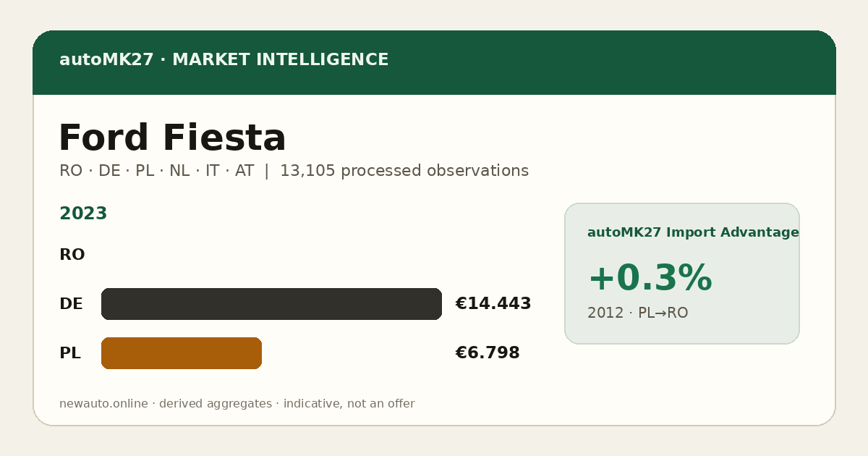Screen dimensions: 868x456
Task: Click the Import Advantage card title
Action: click(693, 232)
